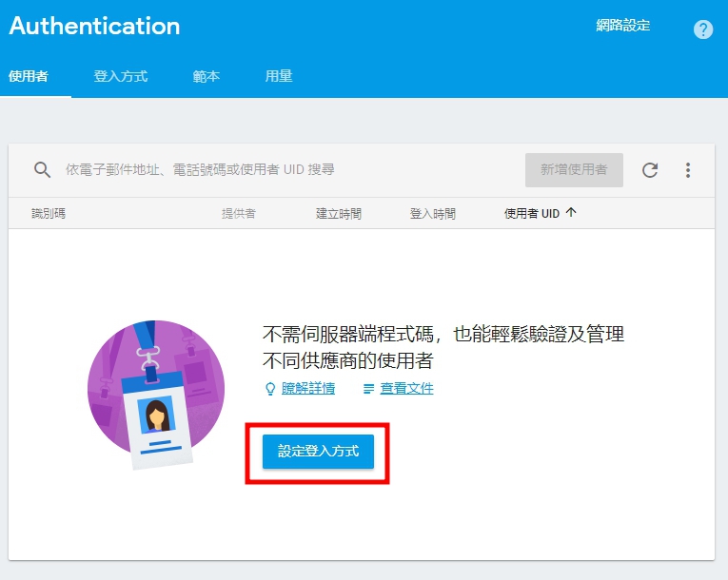This screenshot has width=728, height=580.
Task: Open the three-dot more options menu
Action: tap(688, 170)
